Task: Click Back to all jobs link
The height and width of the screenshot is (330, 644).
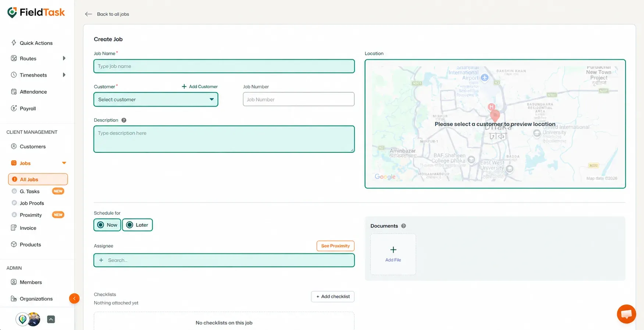Action: click(113, 14)
